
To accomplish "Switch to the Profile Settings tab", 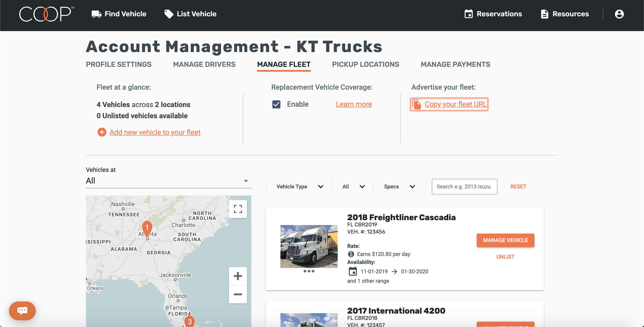I will [x=119, y=64].
